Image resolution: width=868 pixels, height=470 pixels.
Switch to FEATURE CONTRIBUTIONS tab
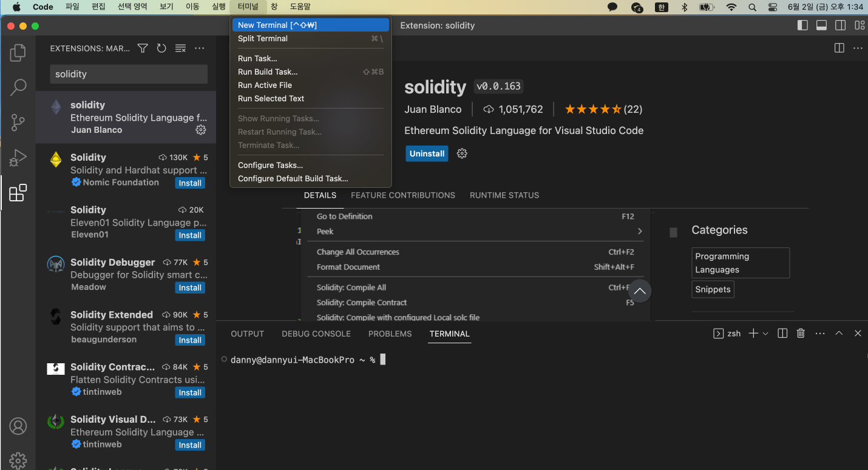(x=403, y=195)
